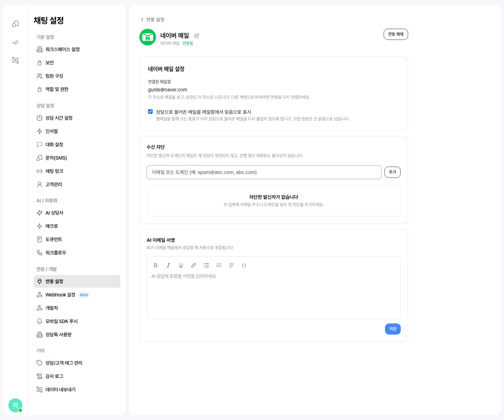Viewport: 504px width, 420px height.
Task: Click the Beta badge next to Webhook
Action: pos(84,295)
